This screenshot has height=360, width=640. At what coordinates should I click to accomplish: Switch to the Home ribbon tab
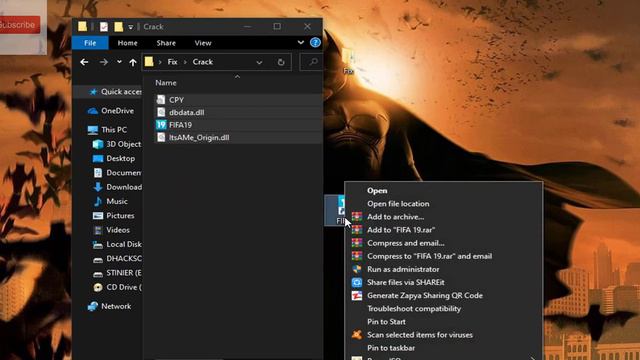coord(127,43)
